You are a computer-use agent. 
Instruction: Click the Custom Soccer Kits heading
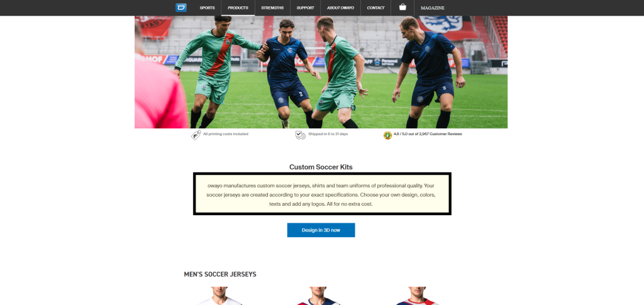321,167
